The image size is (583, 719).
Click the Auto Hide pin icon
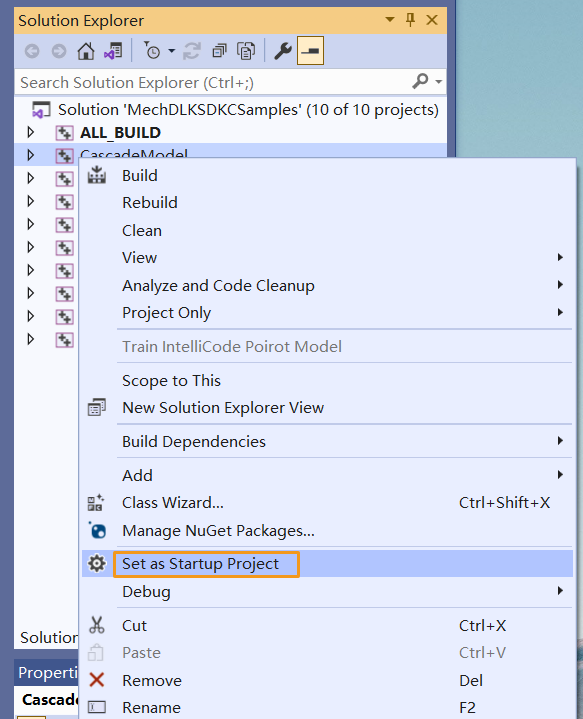tap(410, 20)
